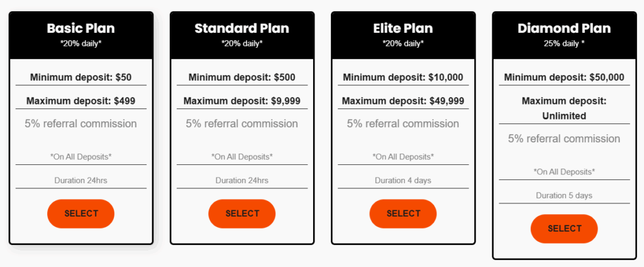The image size is (644, 267).
Task: Click the Diamond Plan title
Action: tap(564, 28)
